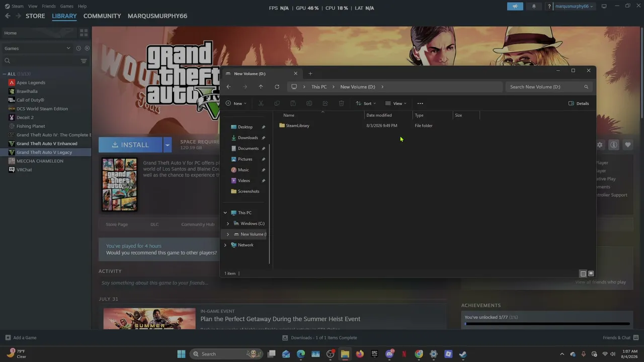Open a new File Explorer tab
The height and width of the screenshot is (362, 644).
[x=310, y=74]
